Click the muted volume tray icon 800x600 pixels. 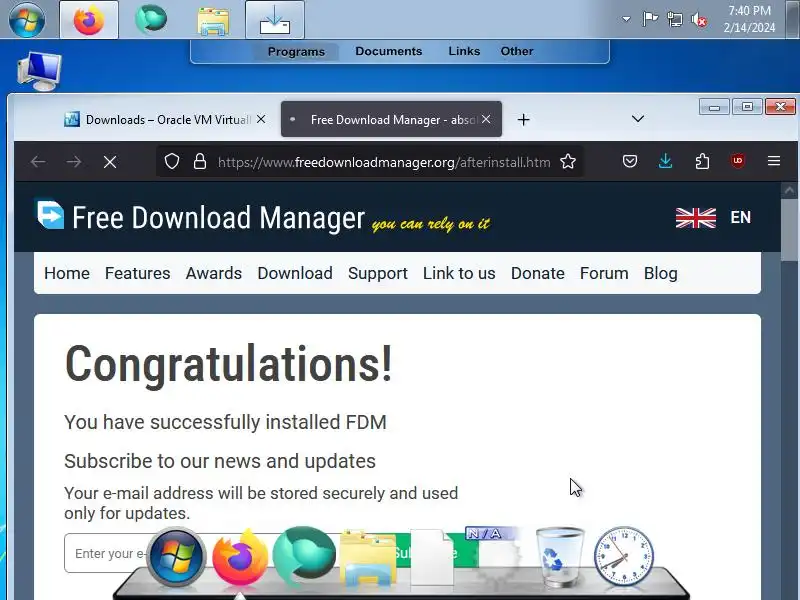pyautogui.click(x=699, y=20)
